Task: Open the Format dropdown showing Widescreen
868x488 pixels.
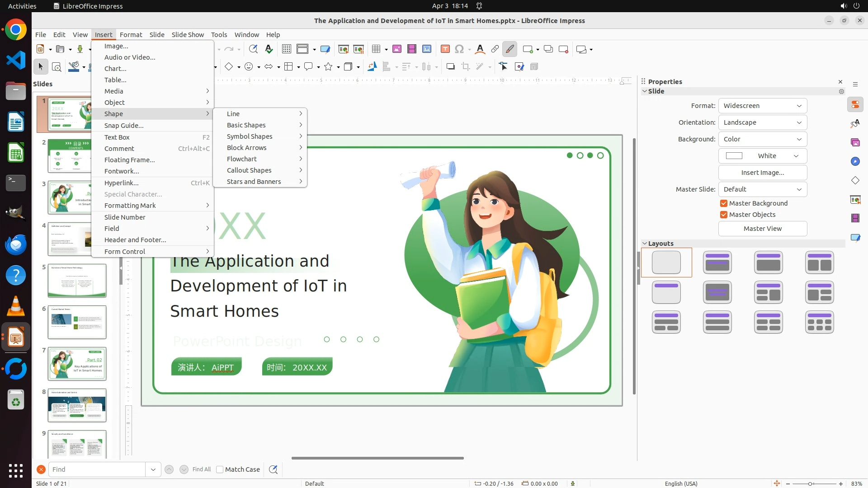Action: 762,106
